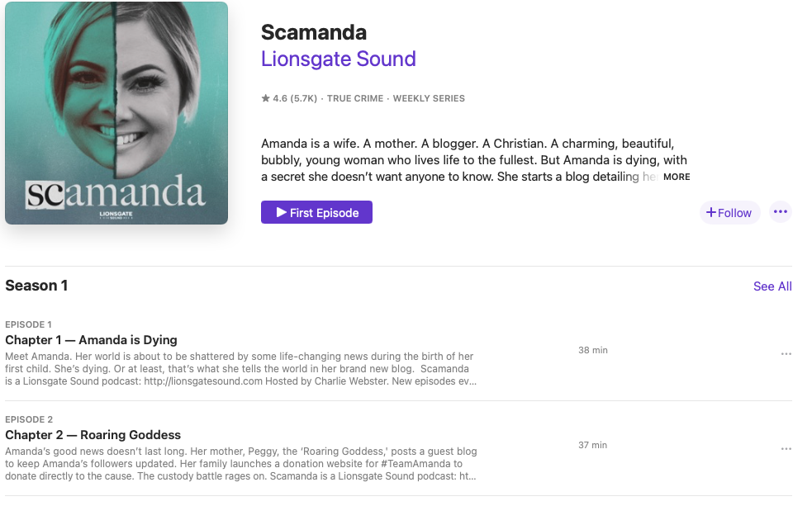Image resolution: width=812 pixels, height=506 pixels.
Task: Play the First Episode
Action: click(x=316, y=212)
